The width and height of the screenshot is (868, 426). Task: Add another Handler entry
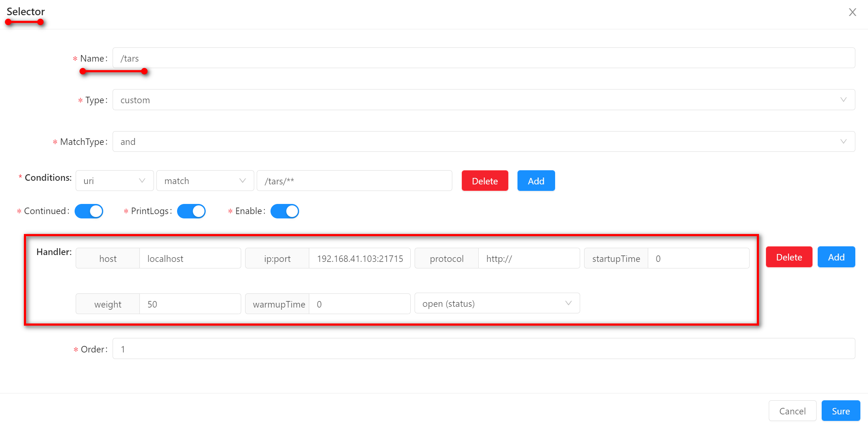pyautogui.click(x=836, y=257)
